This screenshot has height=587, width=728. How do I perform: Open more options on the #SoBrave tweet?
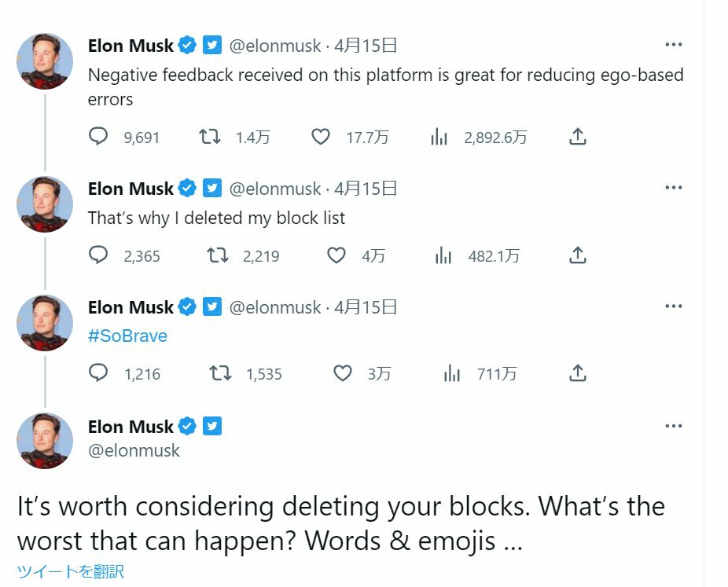coord(673,306)
